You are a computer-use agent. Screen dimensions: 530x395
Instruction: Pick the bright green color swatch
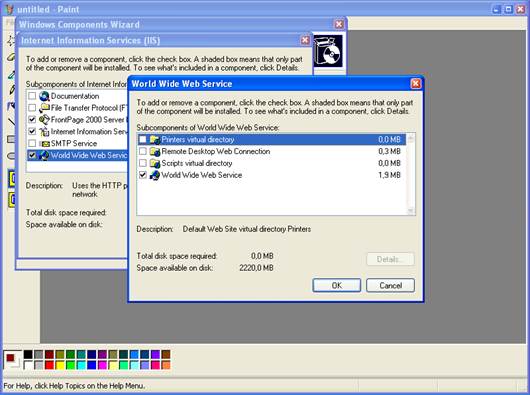[70, 365]
